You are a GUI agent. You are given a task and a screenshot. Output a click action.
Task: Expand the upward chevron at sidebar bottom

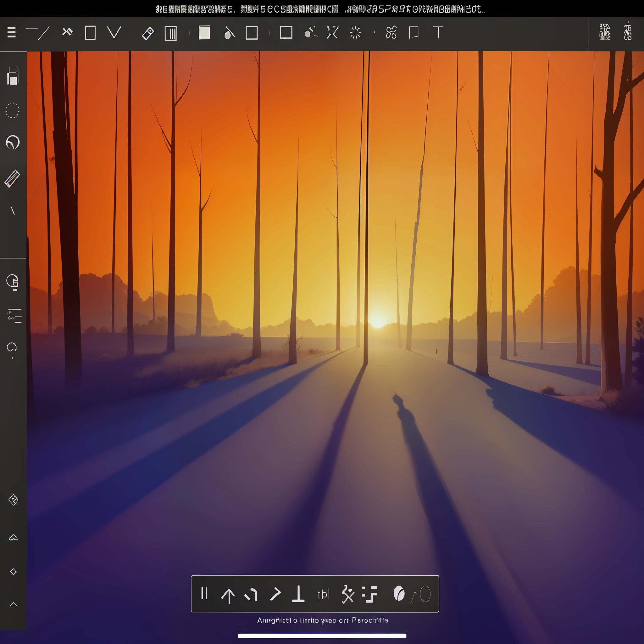pos(14,604)
